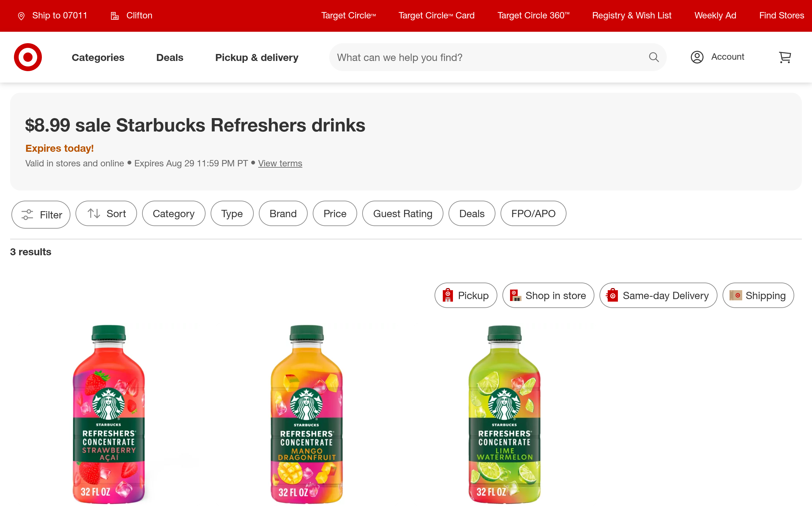
Task: Expand the Guest Rating filter dropdown
Action: pyautogui.click(x=403, y=213)
